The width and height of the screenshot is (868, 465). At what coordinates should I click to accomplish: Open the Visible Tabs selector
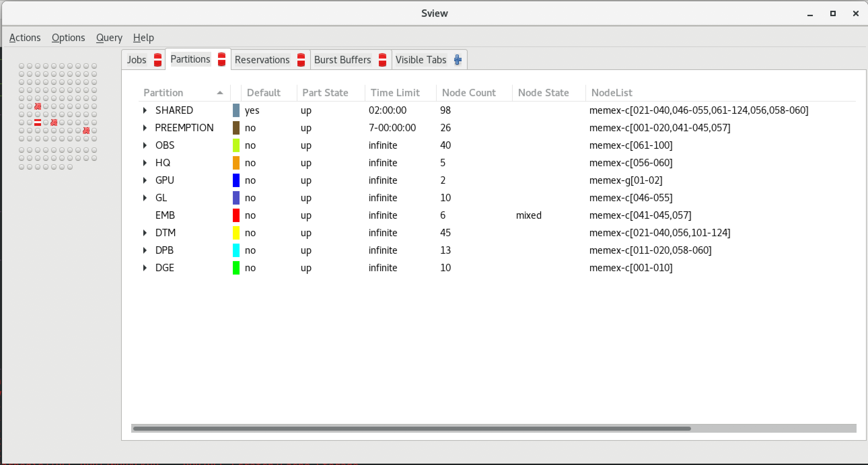[421, 60]
